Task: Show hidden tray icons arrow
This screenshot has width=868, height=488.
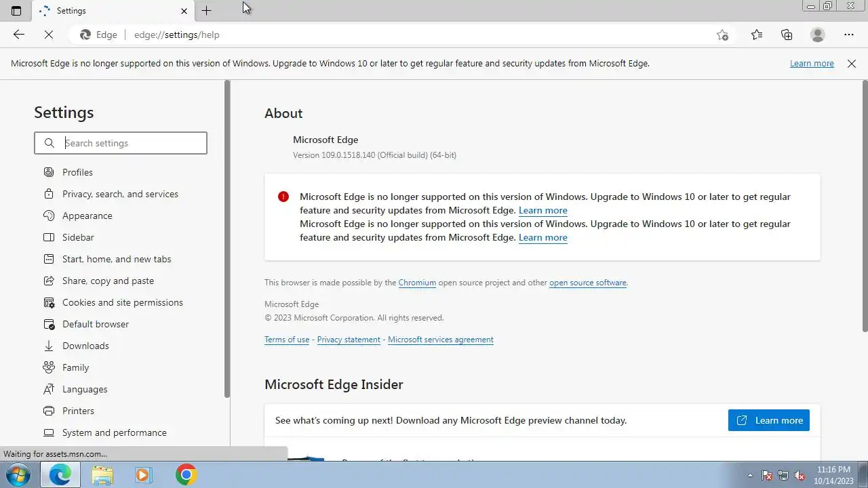Action: click(750, 475)
